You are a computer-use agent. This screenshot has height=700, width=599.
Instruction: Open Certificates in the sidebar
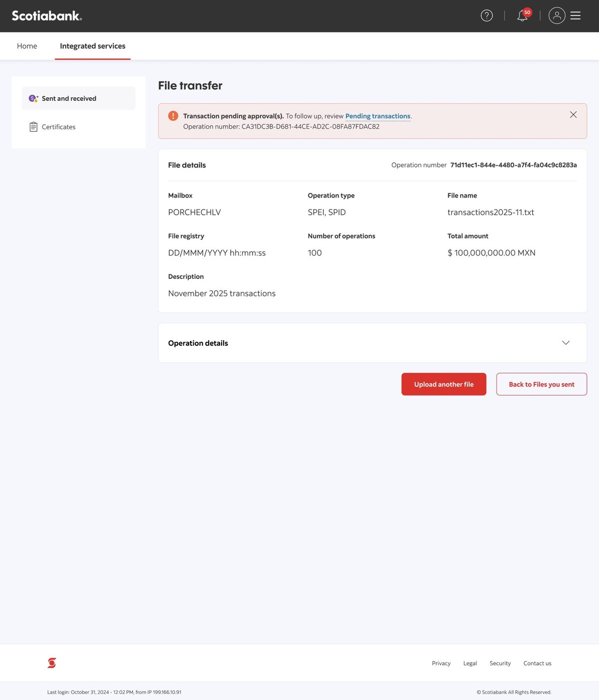click(x=79, y=127)
